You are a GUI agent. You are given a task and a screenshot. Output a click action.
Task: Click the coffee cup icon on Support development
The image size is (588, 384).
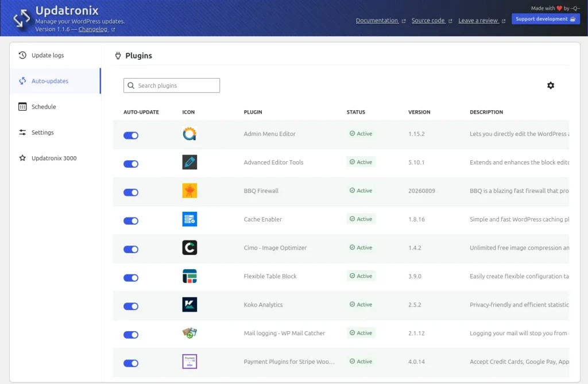click(x=572, y=19)
